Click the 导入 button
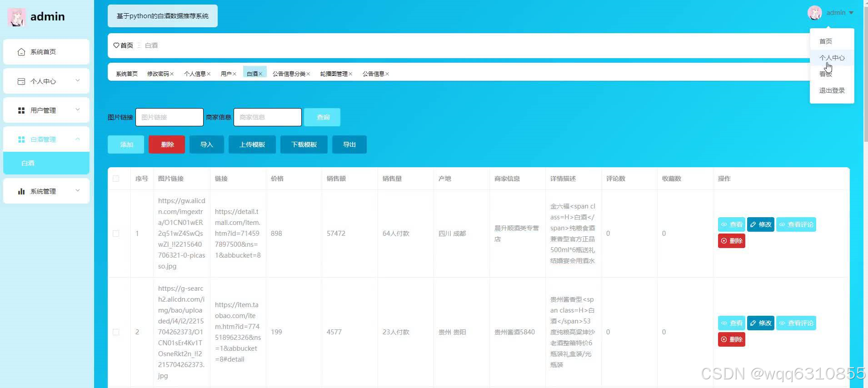Screen dimensions: 868x388 click(207, 144)
